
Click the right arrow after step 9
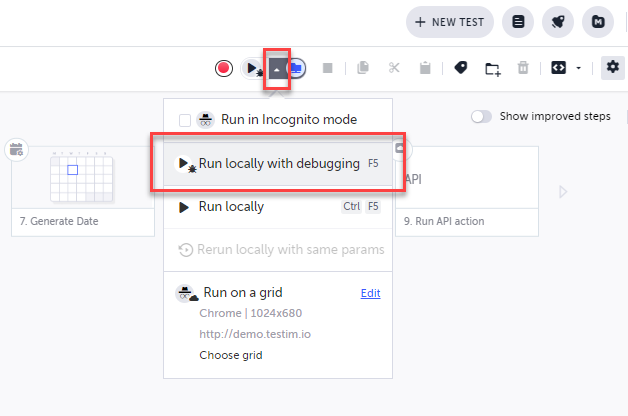coord(563,192)
